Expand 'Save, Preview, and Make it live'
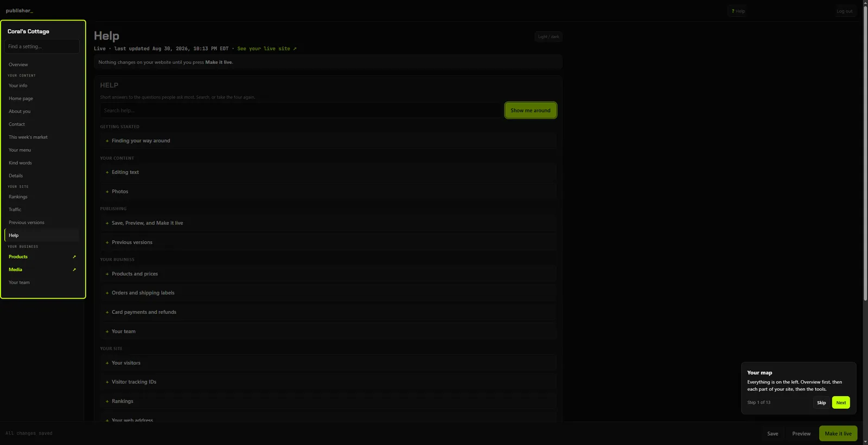 pyautogui.click(x=328, y=223)
